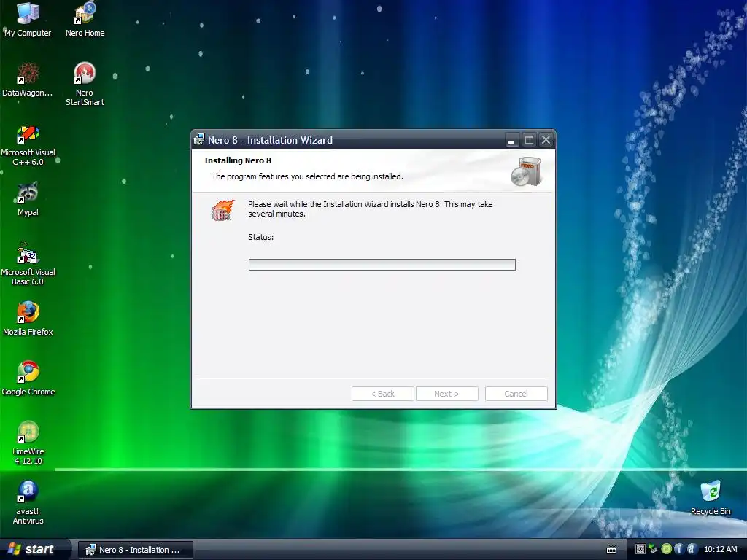The height and width of the screenshot is (560, 747).
Task: Click the blue 'i' info tray icon
Action: [x=678, y=549]
